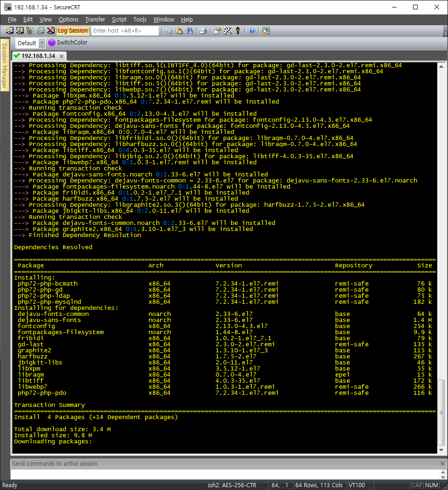Toggle the Log Session button
This screenshot has width=448, height=490.
coord(73,31)
